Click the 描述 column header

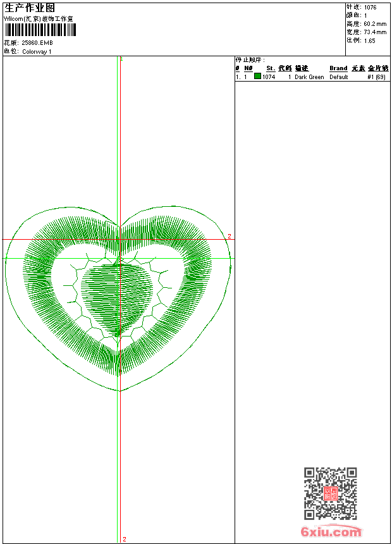[301, 68]
